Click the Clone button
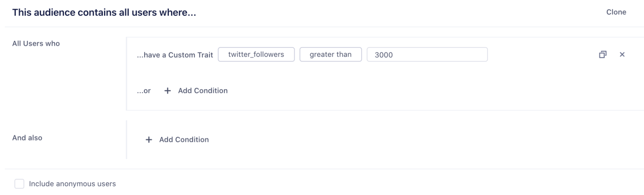Image resolution: width=644 pixels, height=195 pixels. 616,12
